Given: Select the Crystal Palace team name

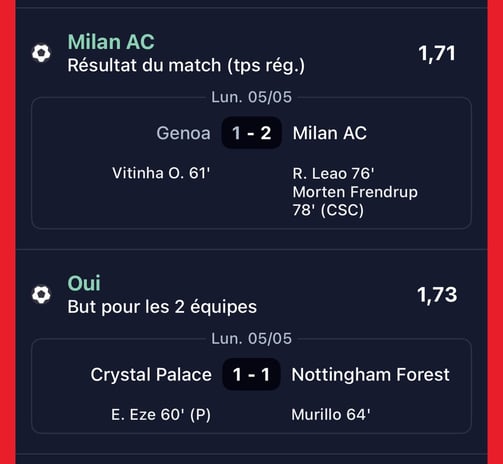Looking at the screenshot, I should [151, 374].
